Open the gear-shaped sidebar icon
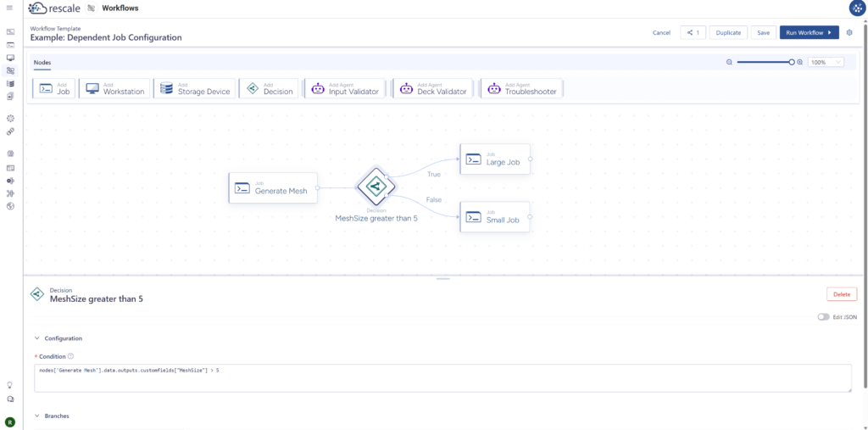Screen dimensions: 868x430 pyautogui.click(x=10, y=118)
